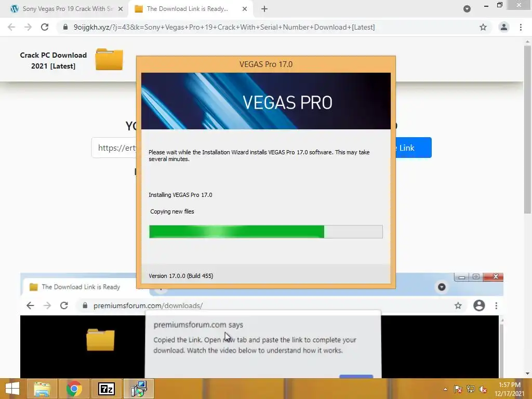The image size is (532, 399).
Task: Click Chrome's forward navigation arrow
Action: (x=28, y=27)
